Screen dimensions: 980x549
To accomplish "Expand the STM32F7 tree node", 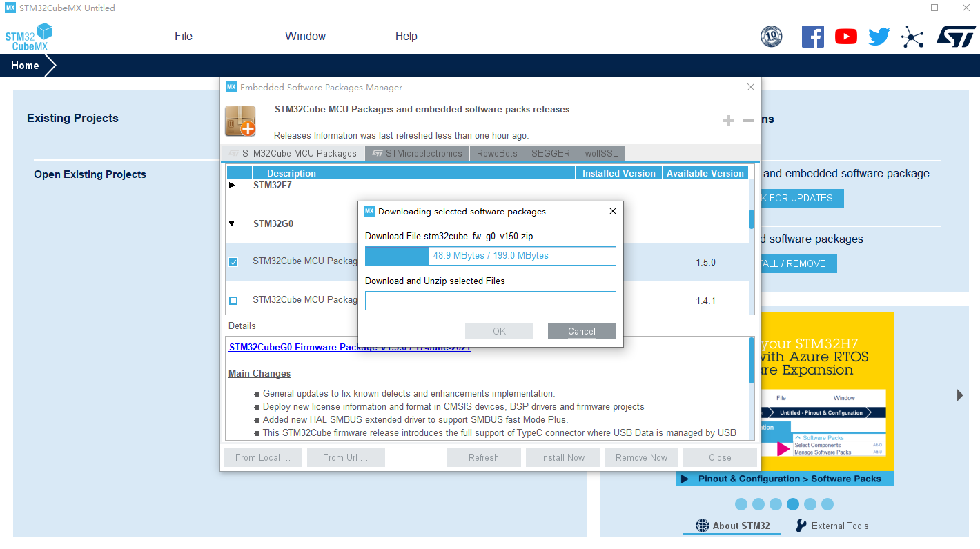I will pyautogui.click(x=232, y=185).
